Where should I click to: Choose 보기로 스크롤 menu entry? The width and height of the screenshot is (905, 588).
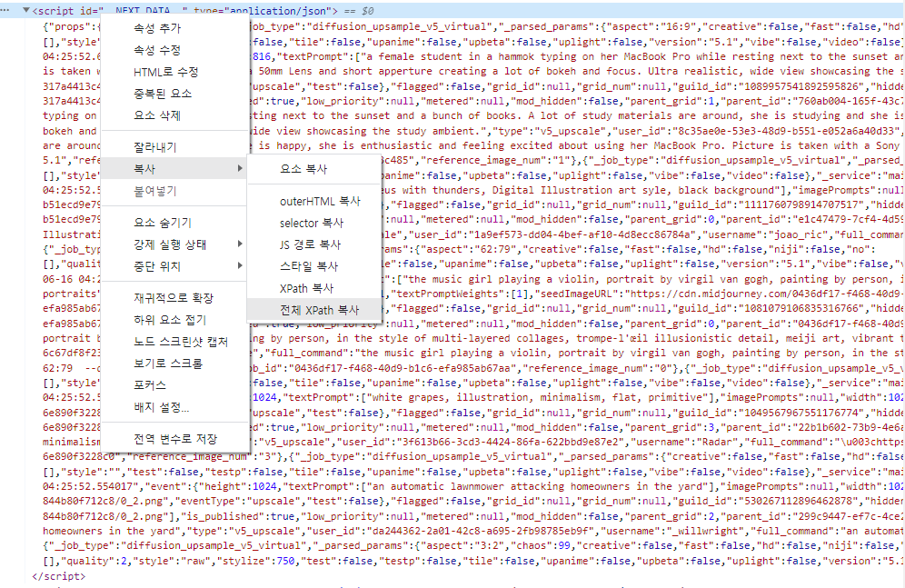(x=174, y=364)
